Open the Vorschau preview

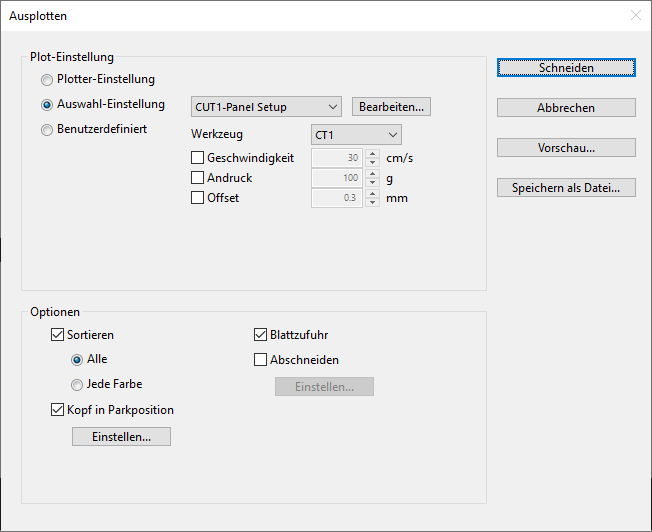(566, 148)
